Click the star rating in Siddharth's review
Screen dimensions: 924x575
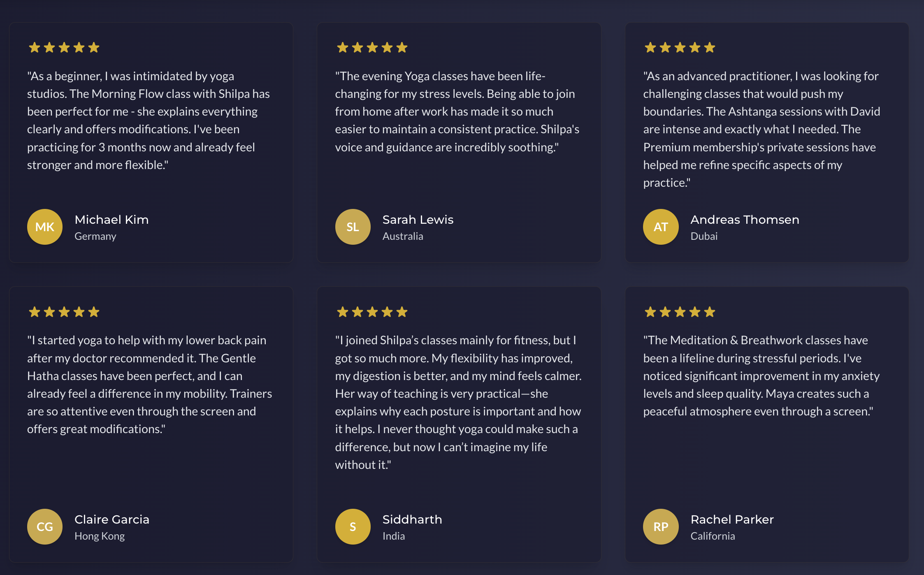click(372, 312)
